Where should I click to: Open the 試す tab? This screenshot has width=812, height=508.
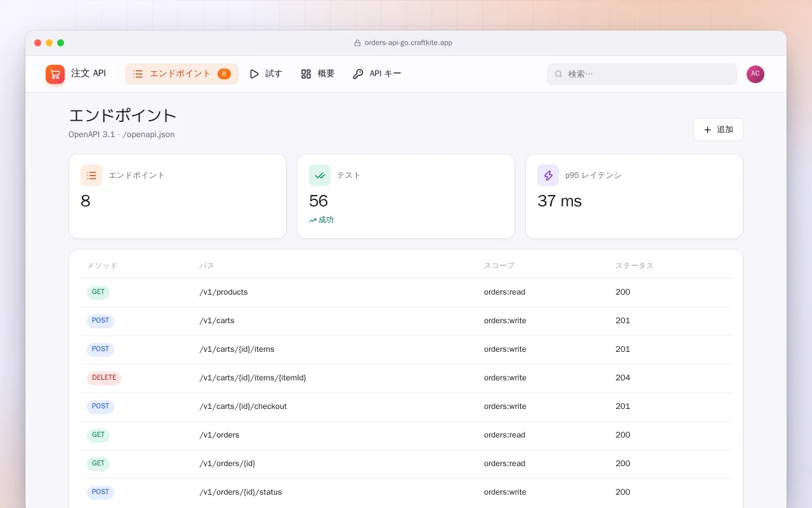pos(266,74)
